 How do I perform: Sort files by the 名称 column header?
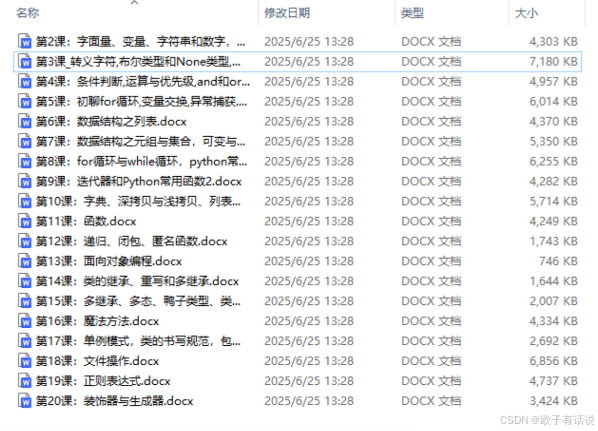pyautogui.click(x=27, y=13)
